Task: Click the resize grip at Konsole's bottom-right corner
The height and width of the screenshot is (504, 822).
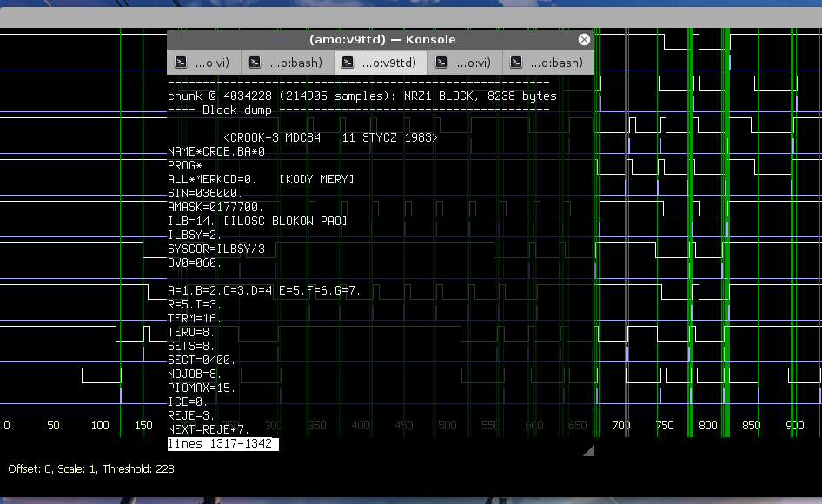Action: (x=588, y=450)
